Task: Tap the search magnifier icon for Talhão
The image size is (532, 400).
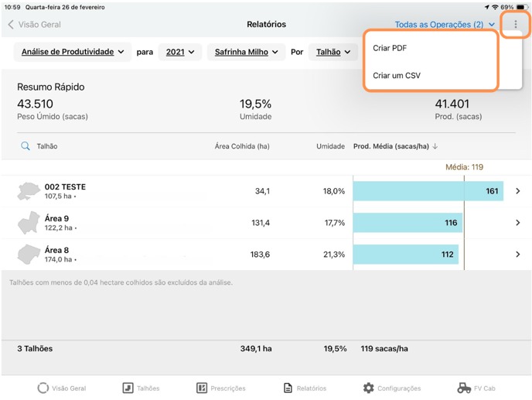Action: 26,146
